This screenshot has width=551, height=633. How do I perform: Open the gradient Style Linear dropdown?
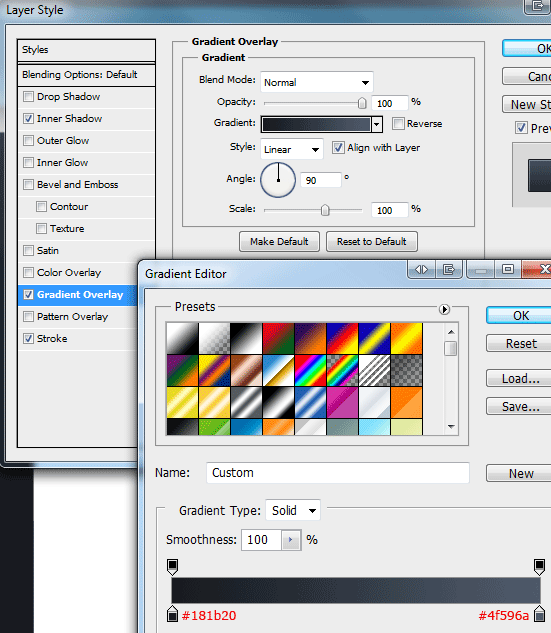coord(292,149)
